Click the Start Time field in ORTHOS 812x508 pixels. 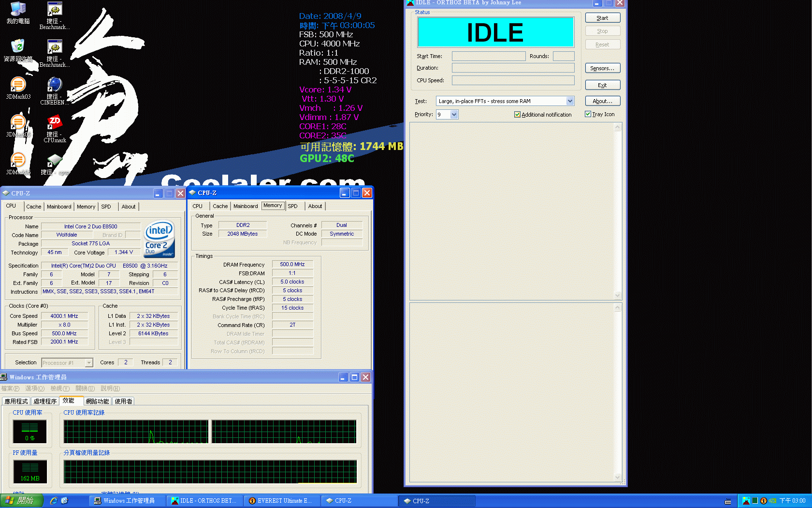pos(489,56)
